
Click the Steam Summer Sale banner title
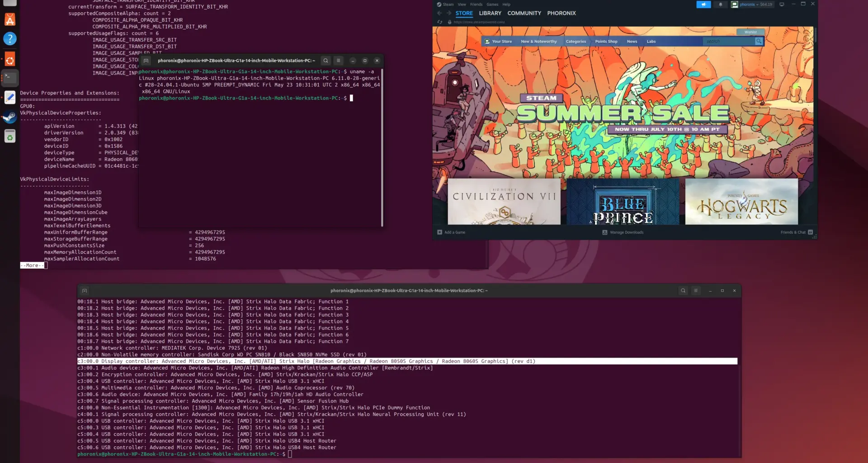[x=623, y=113]
